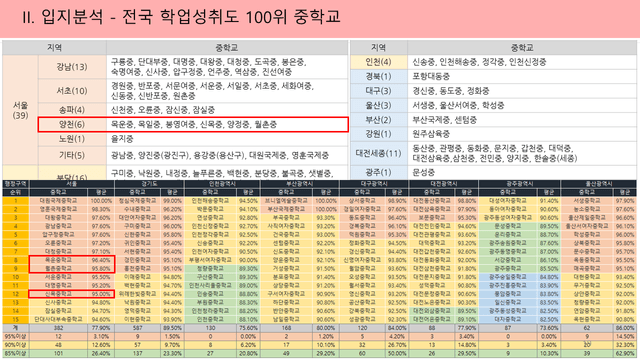Click the 노원(1) region cell
Image resolution: width=640 pixels, height=360 pixels.
point(72,139)
